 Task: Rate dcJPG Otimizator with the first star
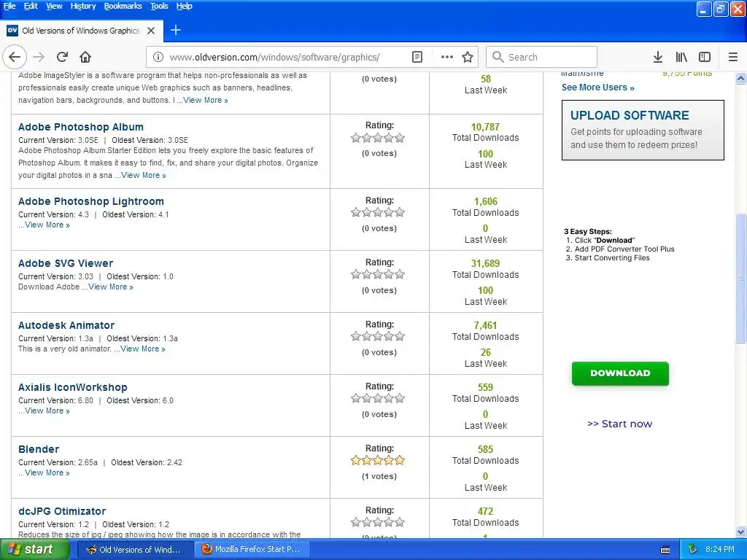click(x=356, y=522)
